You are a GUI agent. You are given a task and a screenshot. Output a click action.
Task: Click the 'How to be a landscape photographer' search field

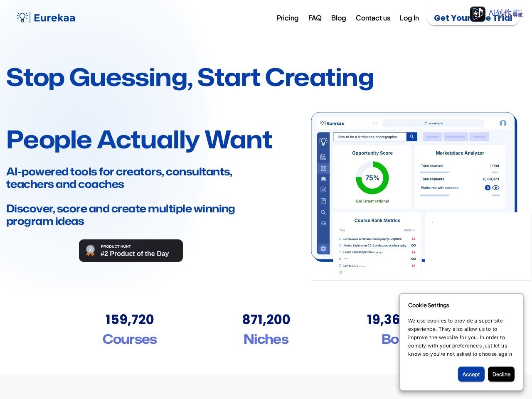click(370, 137)
